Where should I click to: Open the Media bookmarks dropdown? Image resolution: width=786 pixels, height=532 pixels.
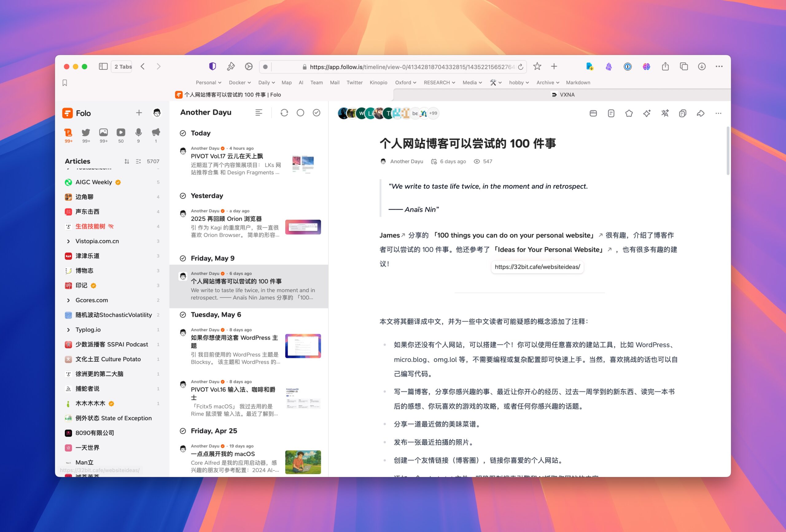[472, 83]
